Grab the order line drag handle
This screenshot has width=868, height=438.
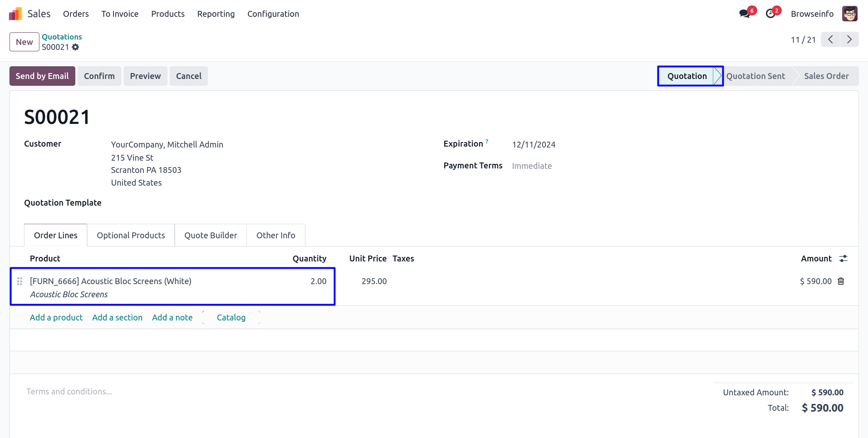pos(20,281)
